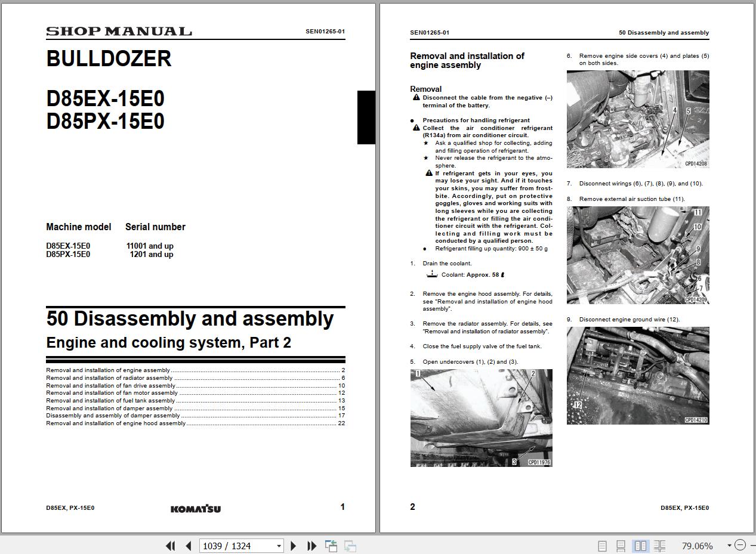756x554 pixels.
Task: Open "Removal and installation of engine assembly" contents entry
Action: click(196, 370)
